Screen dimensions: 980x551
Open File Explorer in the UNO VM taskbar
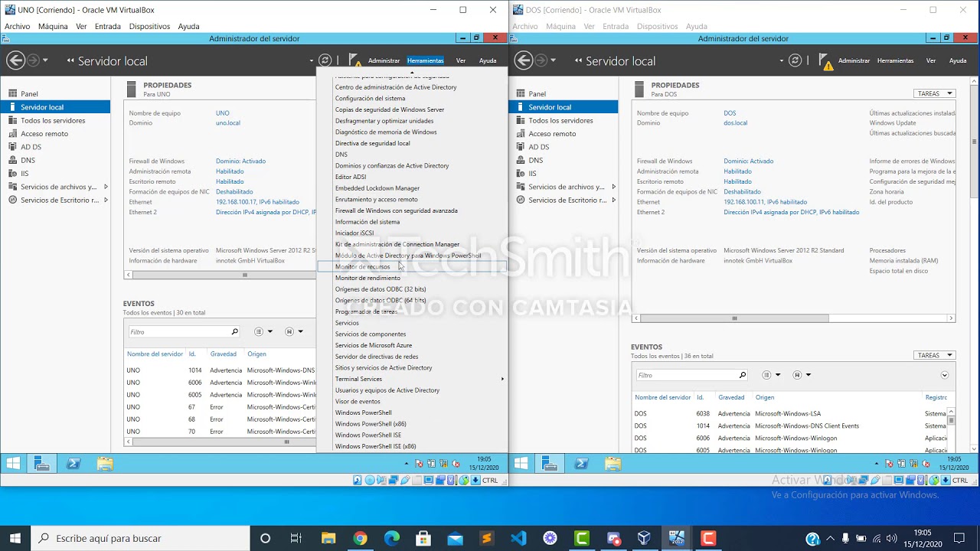(x=105, y=463)
